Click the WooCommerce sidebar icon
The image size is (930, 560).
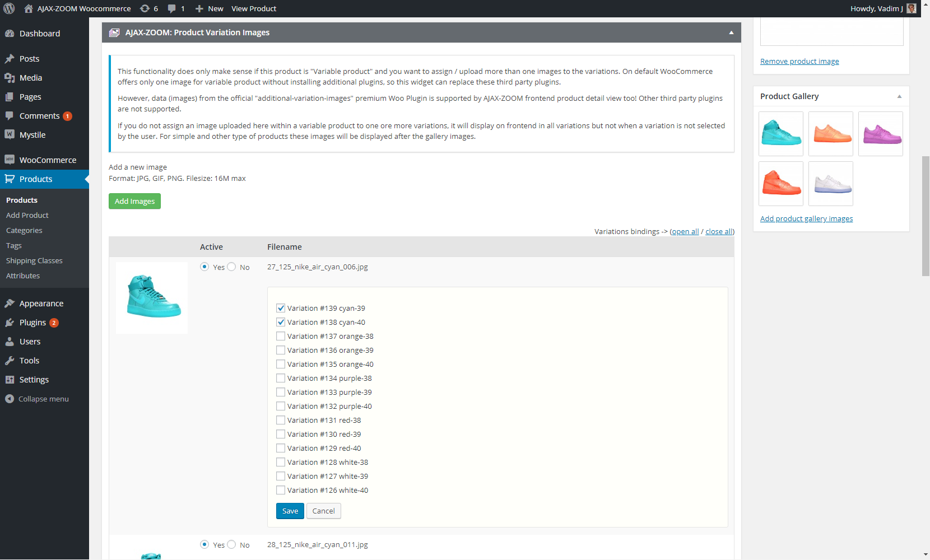click(10, 160)
